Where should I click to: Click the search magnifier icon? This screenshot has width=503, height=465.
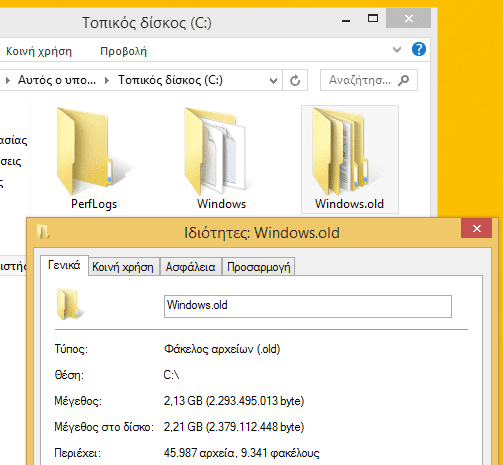404,80
